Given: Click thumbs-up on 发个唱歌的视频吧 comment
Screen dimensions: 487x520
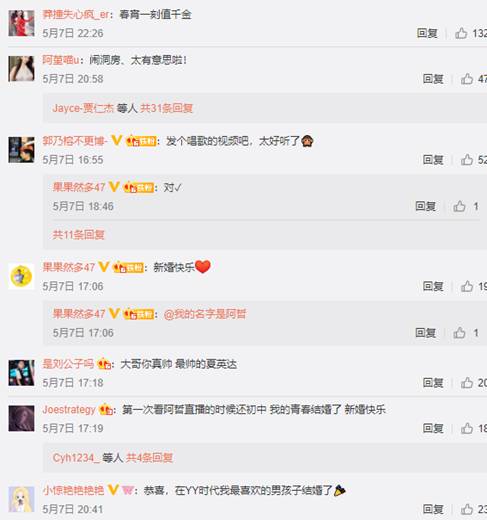Looking at the screenshot, I should click(x=467, y=160).
